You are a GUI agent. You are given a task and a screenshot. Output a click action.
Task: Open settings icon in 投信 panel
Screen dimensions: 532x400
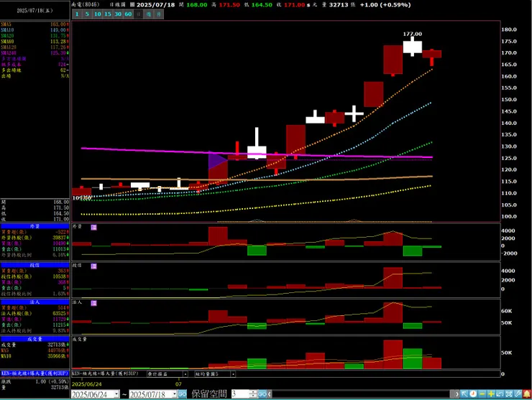pyautogui.click(x=94, y=266)
